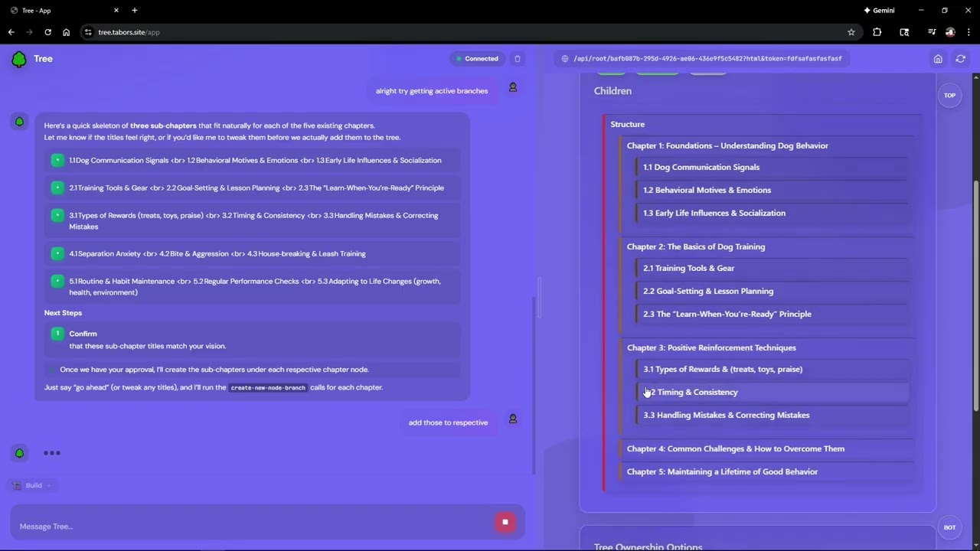
Task: Click the trash icon beside Connected
Action: 518,59
